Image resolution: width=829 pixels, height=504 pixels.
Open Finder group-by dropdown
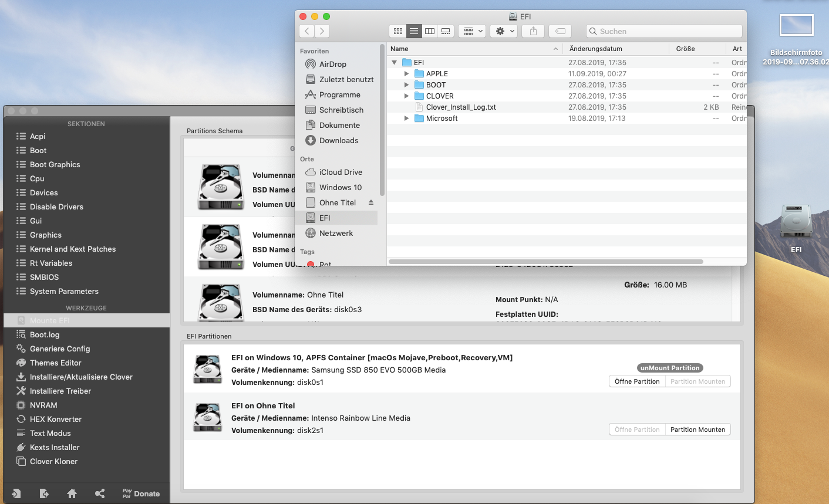click(x=472, y=31)
